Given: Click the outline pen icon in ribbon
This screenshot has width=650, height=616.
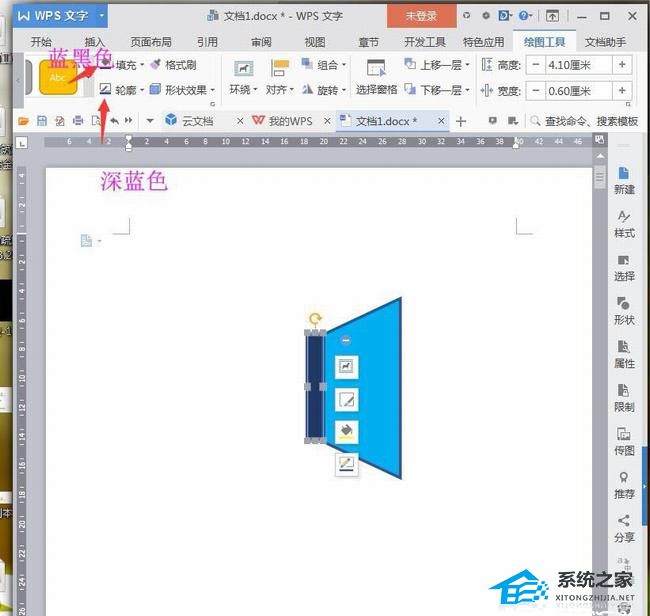Looking at the screenshot, I should pos(105,89).
